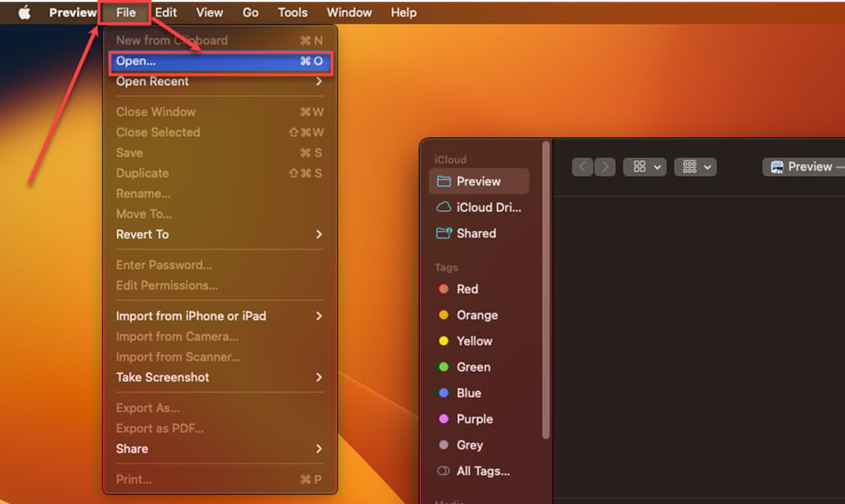Go back in the file dialog
Screen dimensions: 845x504
click(x=583, y=167)
